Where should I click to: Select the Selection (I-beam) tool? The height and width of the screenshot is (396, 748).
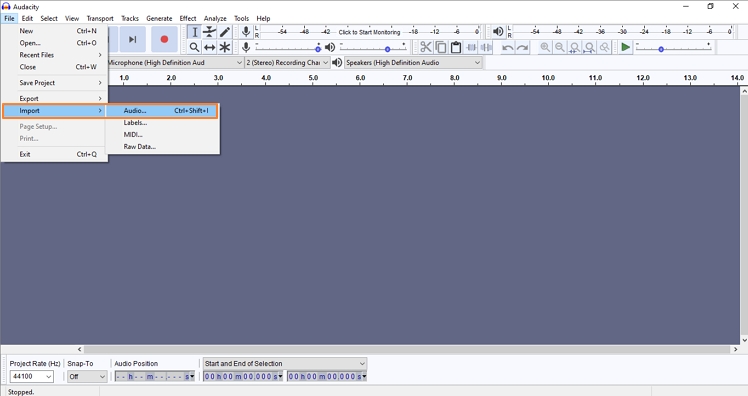click(194, 32)
